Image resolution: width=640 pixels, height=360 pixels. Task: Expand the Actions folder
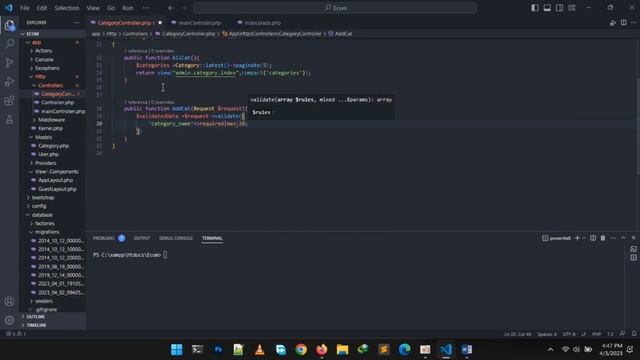43,51
